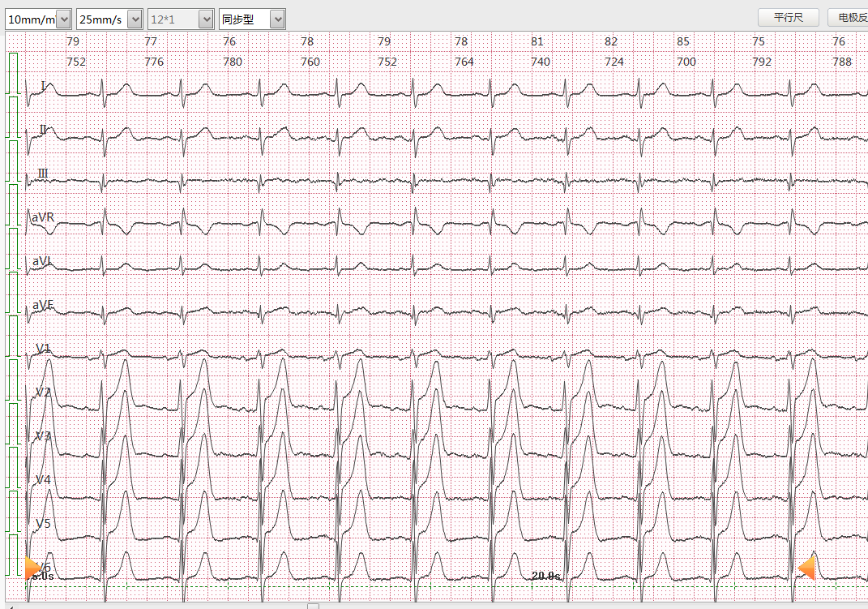868x609 pixels.
Task: Click the RR interval value 788
Action: click(x=842, y=62)
